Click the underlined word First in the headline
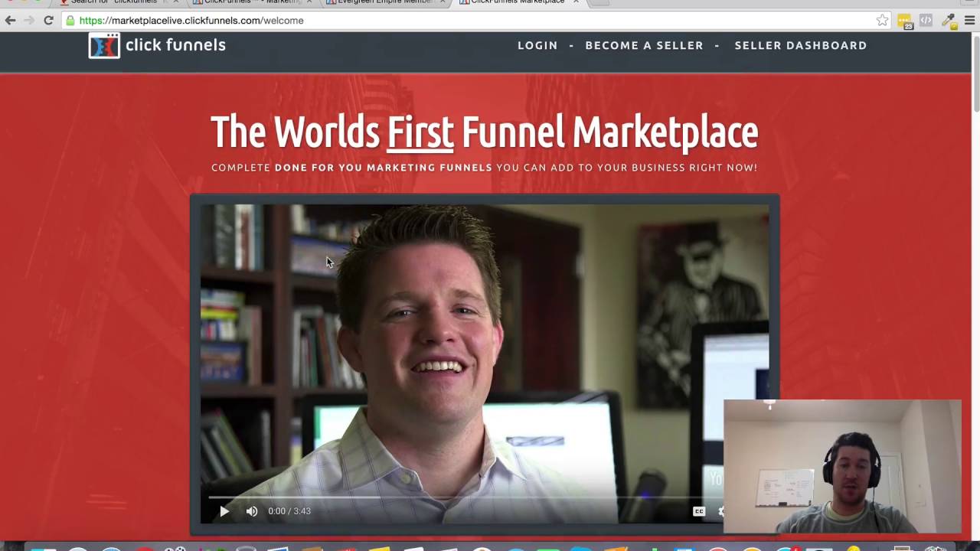980x551 pixels. 420,132
